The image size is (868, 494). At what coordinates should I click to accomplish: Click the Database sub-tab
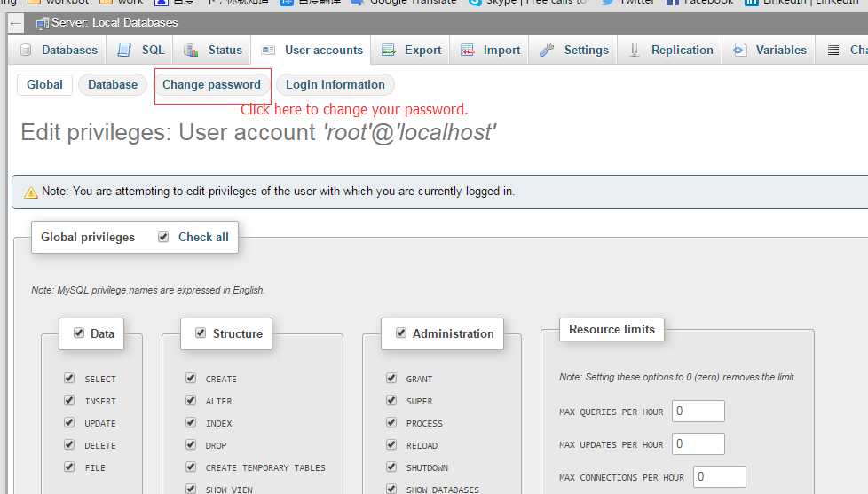[x=113, y=84]
